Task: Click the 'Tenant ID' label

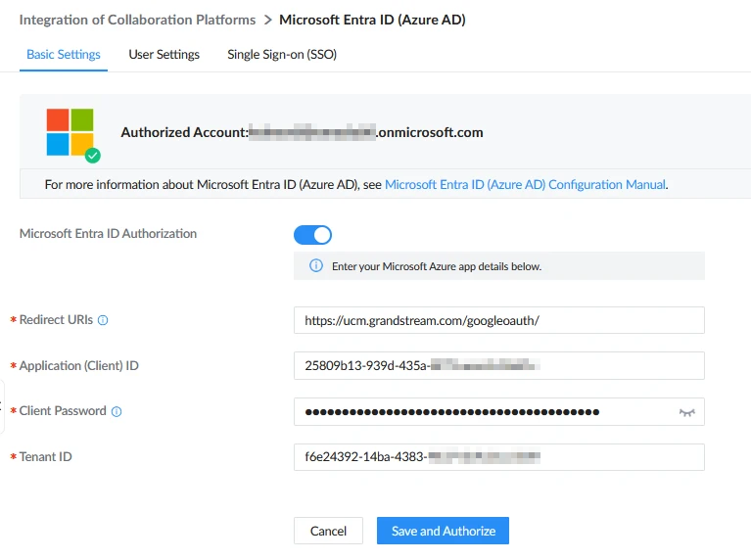Action: point(45,456)
